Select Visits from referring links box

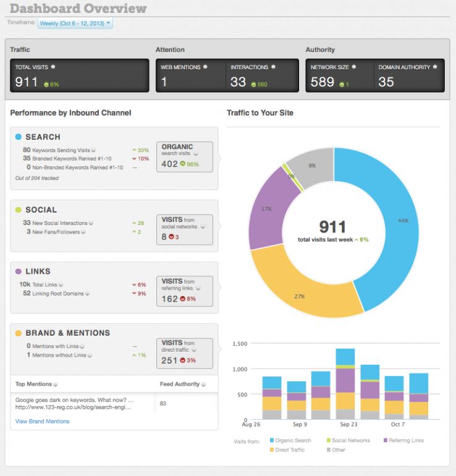(184, 291)
